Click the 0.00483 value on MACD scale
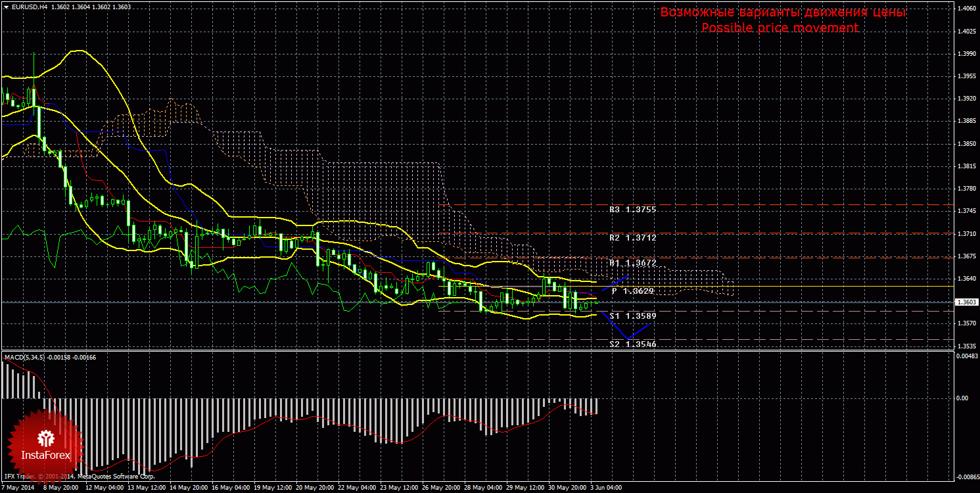Screen dimensions: 980x493 coord(966,356)
